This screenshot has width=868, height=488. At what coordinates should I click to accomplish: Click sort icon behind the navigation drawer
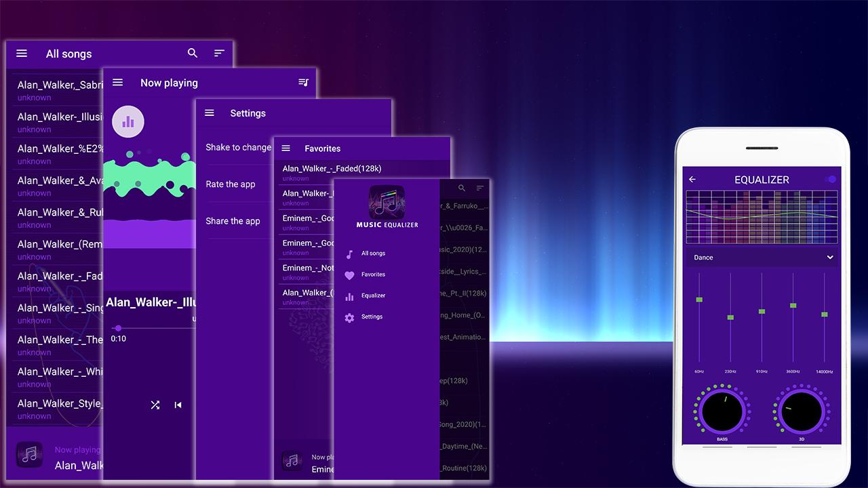point(480,188)
